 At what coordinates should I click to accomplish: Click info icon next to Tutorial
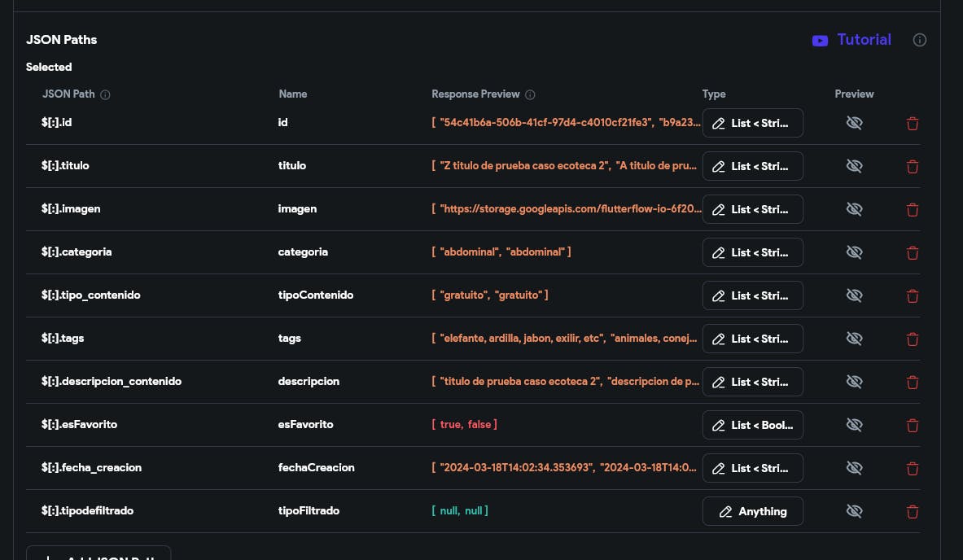point(920,40)
